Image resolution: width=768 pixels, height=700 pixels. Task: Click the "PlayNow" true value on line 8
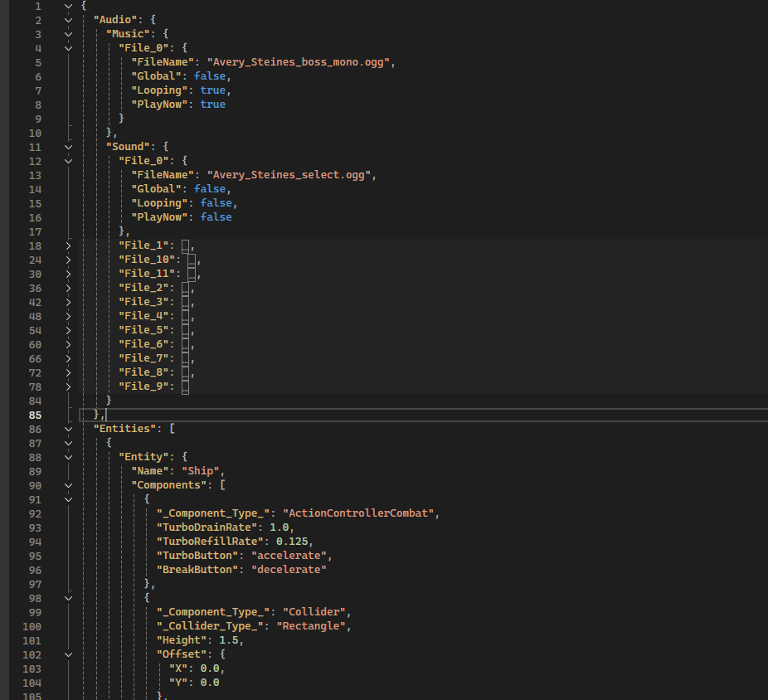tap(212, 105)
